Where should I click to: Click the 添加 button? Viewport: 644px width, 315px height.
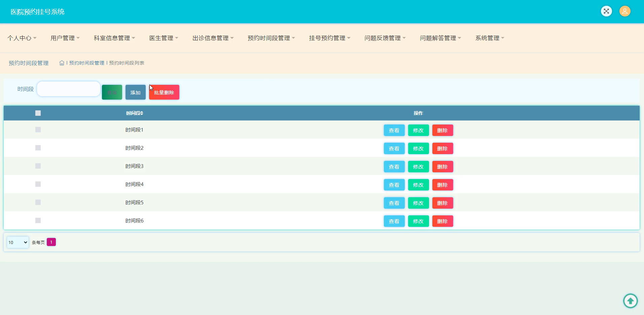(136, 92)
